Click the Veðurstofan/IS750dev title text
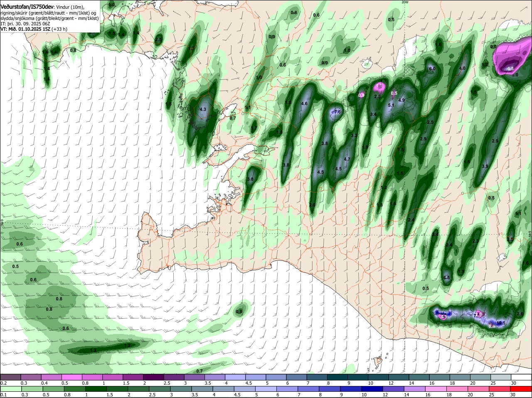Screen dimensions: 532x398 (x=27, y=7)
